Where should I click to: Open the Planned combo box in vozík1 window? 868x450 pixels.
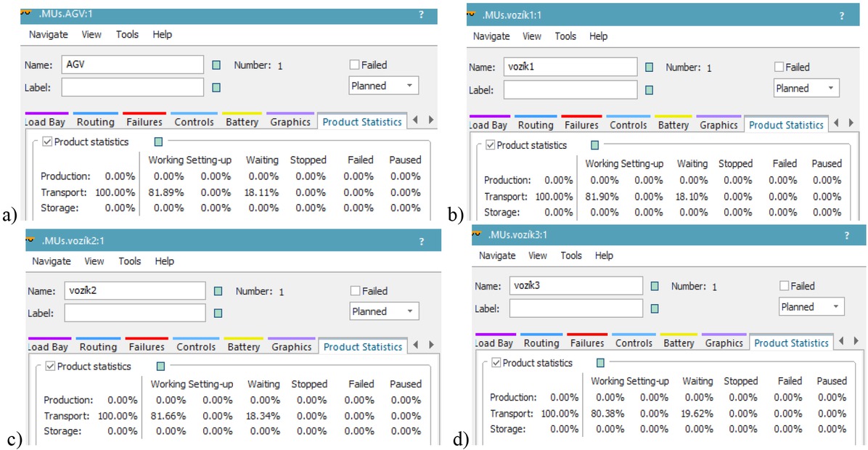tap(806, 89)
